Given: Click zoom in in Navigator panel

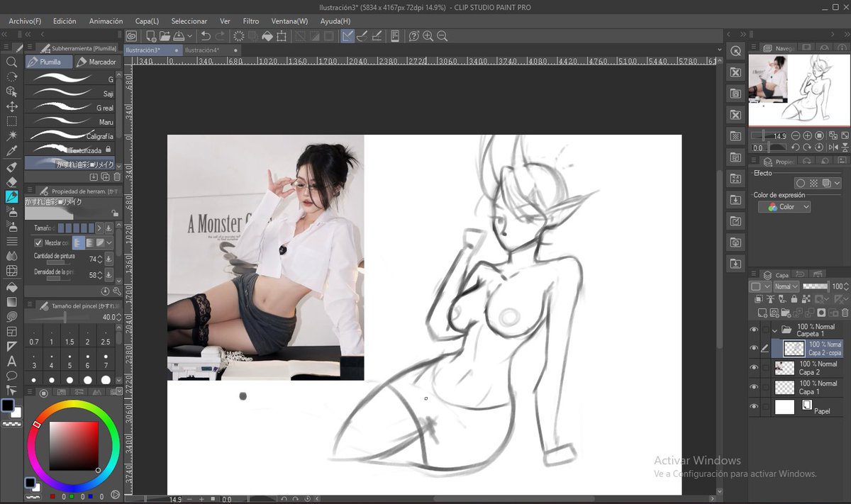Looking at the screenshot, I should click(807, 136).
